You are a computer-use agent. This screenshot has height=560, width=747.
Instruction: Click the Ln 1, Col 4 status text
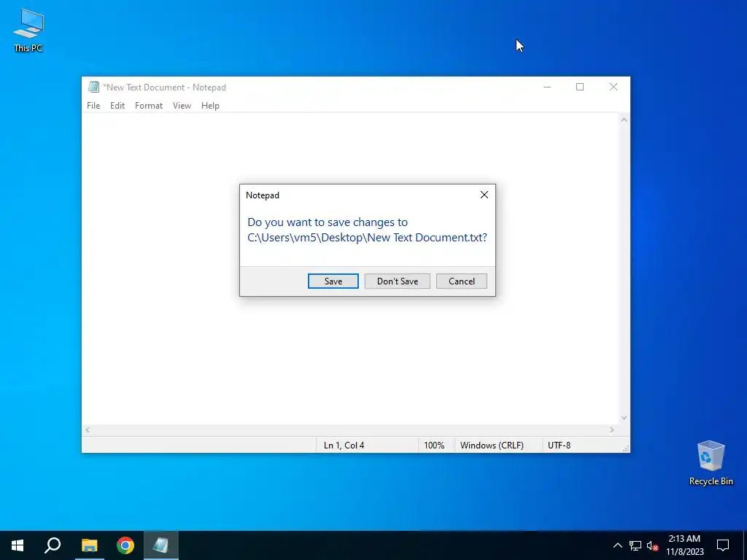344,446
